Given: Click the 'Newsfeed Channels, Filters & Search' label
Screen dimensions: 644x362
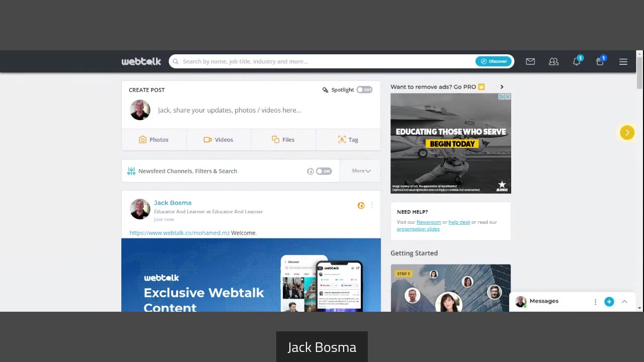Looking at the screenshot, I should click(188, 171).
